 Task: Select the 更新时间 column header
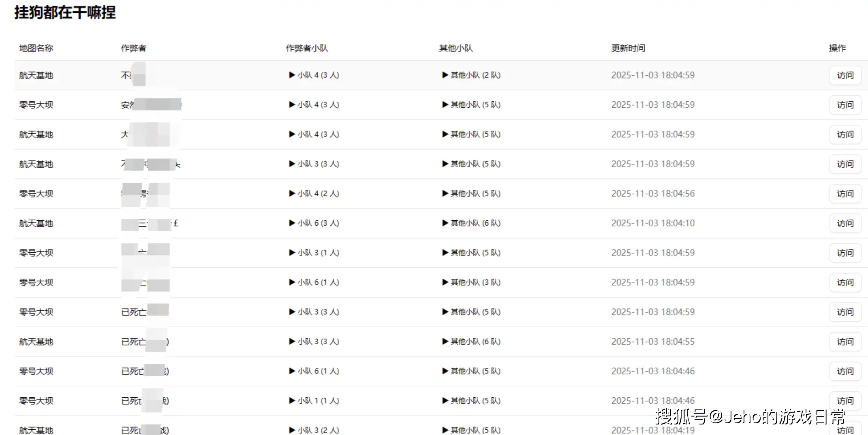[628, 48]
